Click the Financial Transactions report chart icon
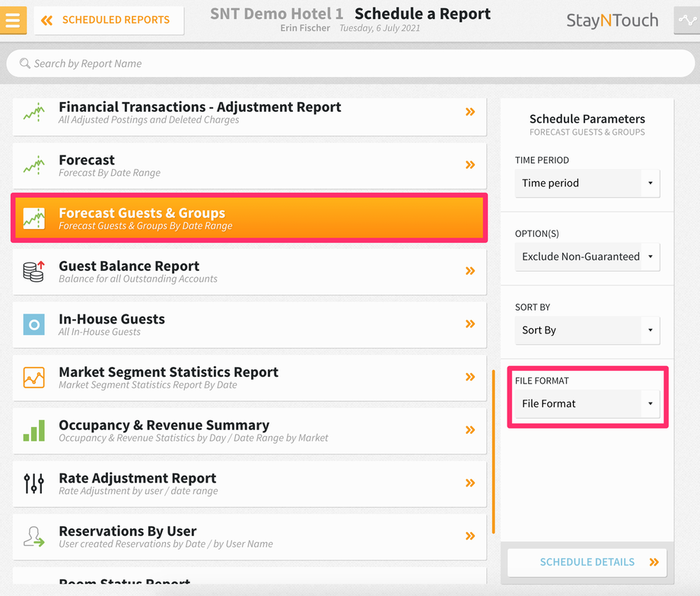Image resolution: width=700 pixels, height=596 pixels. click(x=34, y=113)
